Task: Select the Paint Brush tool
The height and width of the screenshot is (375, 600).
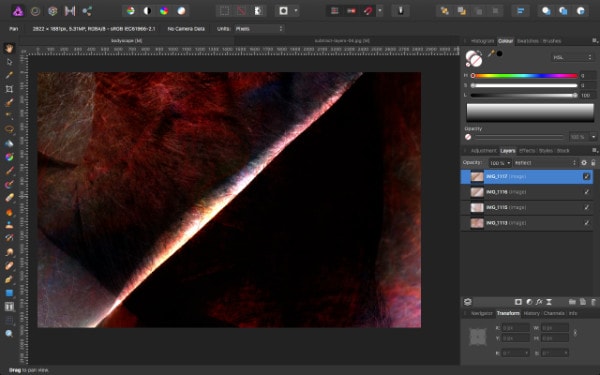Action: (9, 171)
